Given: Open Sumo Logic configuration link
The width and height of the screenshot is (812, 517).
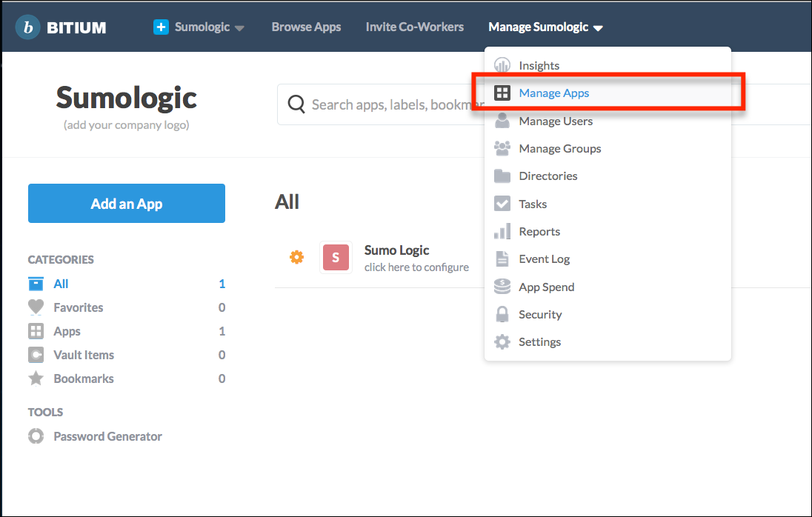Looking at the screenshot, I should 417,267.
